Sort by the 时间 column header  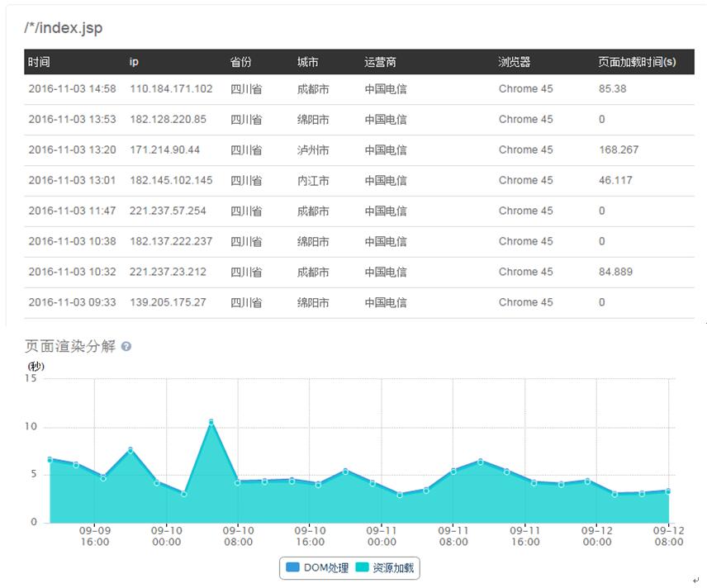coord(39,62)
